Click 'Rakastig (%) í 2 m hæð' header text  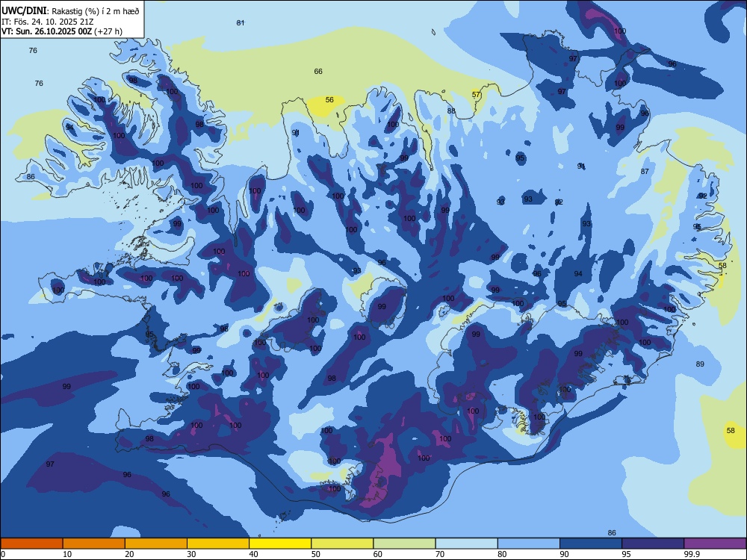click(96, 11)
